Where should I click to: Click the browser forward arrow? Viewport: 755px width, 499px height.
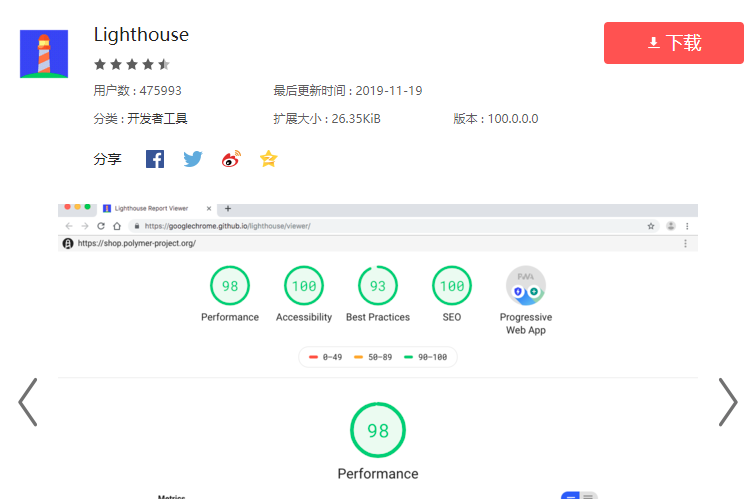click(x=85, y=226)
